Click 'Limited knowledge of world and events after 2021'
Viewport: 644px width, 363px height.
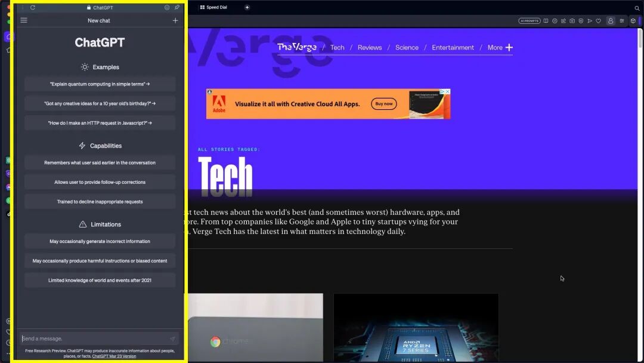tap(100, 281)
